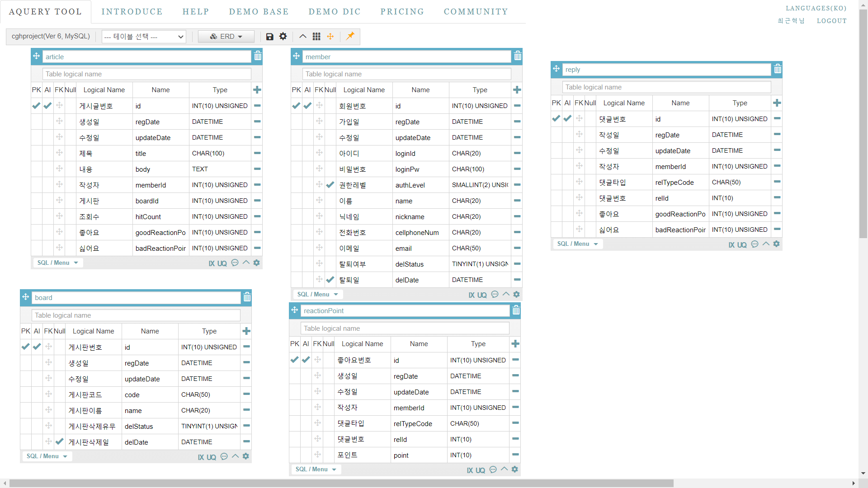Screen dimensions: 868x488
Task: Click the orange pin icon in the toolbar
Action: [x=350, y=36]
